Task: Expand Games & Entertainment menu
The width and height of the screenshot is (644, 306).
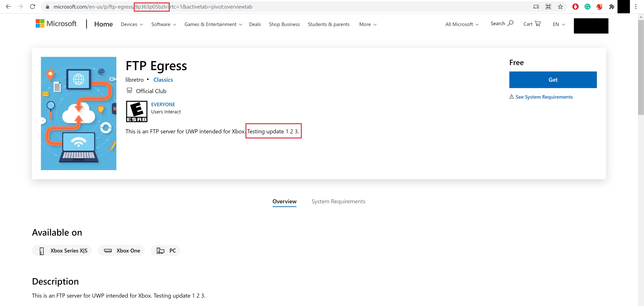Action: (213, 24)
